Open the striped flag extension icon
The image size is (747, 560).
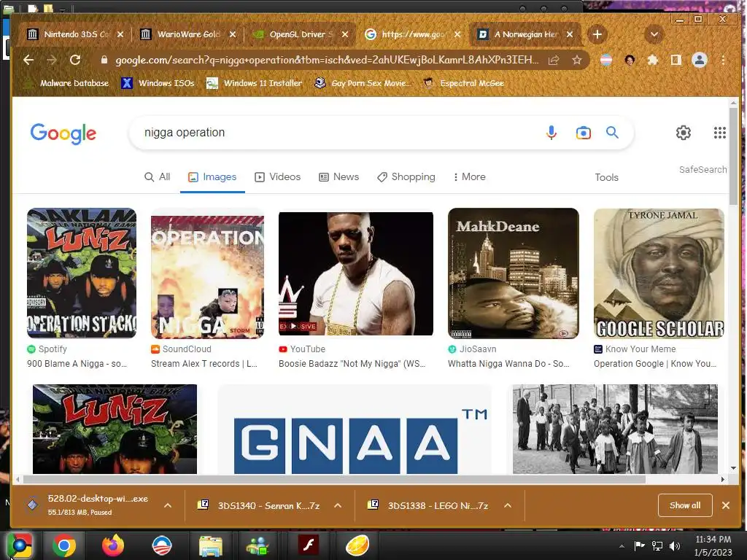(x=606, y=60)
